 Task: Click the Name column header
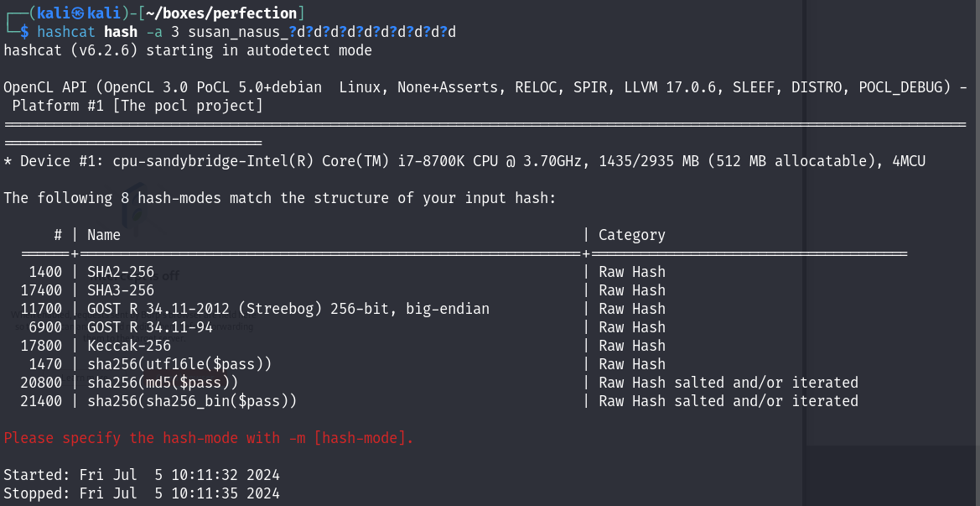[104, 235]
